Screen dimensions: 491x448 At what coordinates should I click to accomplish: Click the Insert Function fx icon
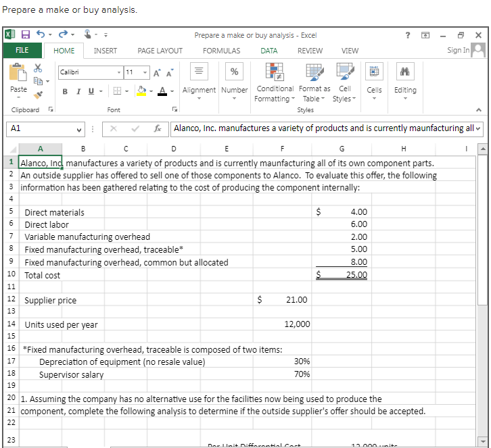point(158,128)
